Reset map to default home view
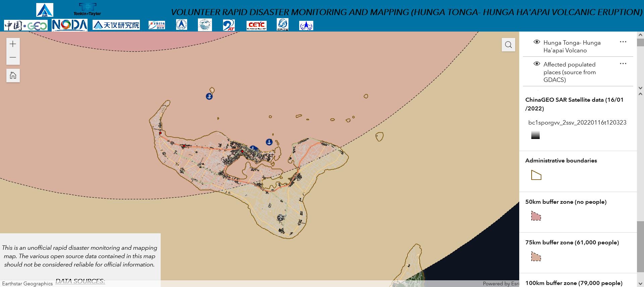 click(13, 76)
